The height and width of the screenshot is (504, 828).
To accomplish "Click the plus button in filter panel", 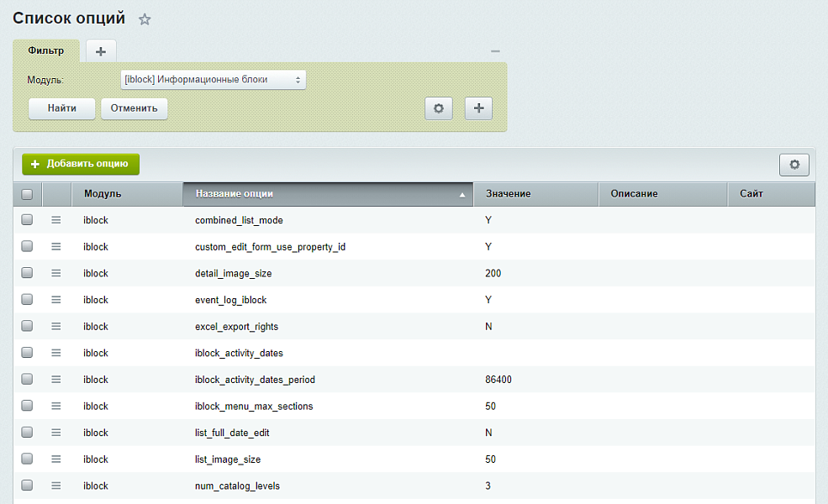I will [478, 108].
